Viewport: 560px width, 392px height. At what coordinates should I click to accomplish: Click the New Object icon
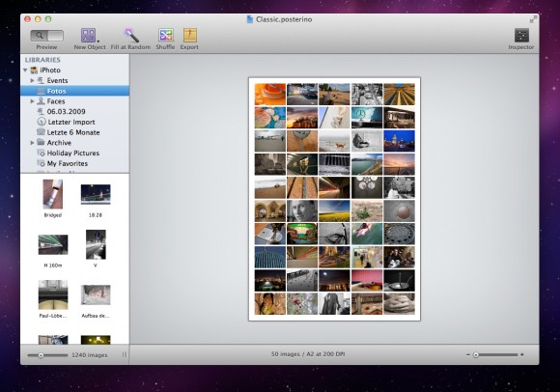(x=88, y=36)
